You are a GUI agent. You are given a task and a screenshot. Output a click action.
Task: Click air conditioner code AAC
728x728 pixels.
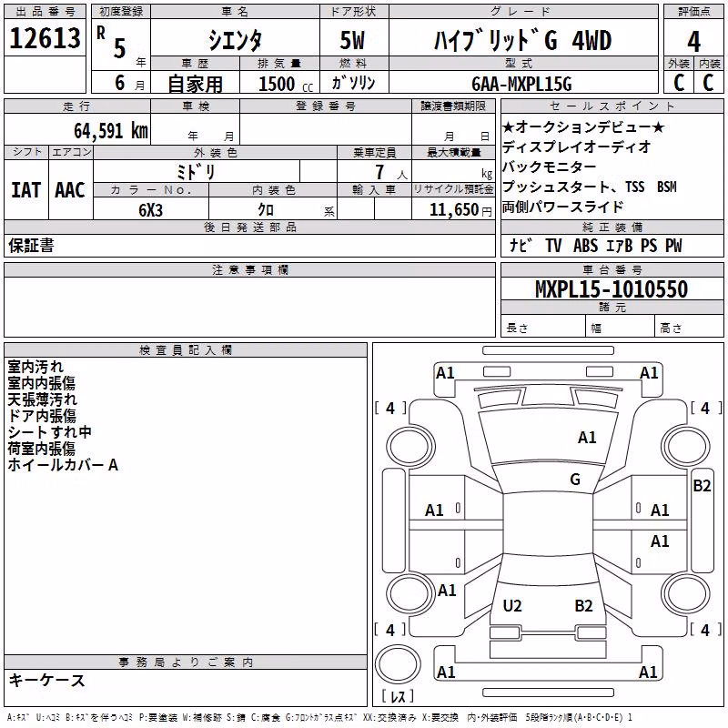pyautogui.click(x=70, y=190)
